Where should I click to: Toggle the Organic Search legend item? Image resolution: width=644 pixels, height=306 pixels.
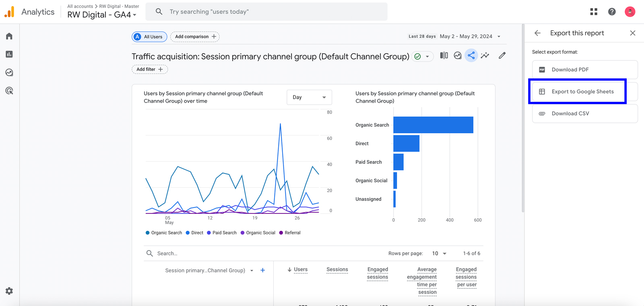click(164, 233)
